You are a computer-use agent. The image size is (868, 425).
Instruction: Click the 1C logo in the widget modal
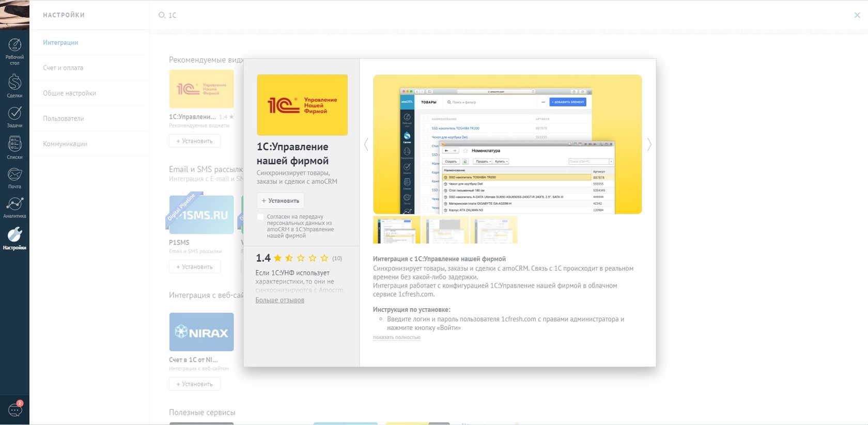302,105
